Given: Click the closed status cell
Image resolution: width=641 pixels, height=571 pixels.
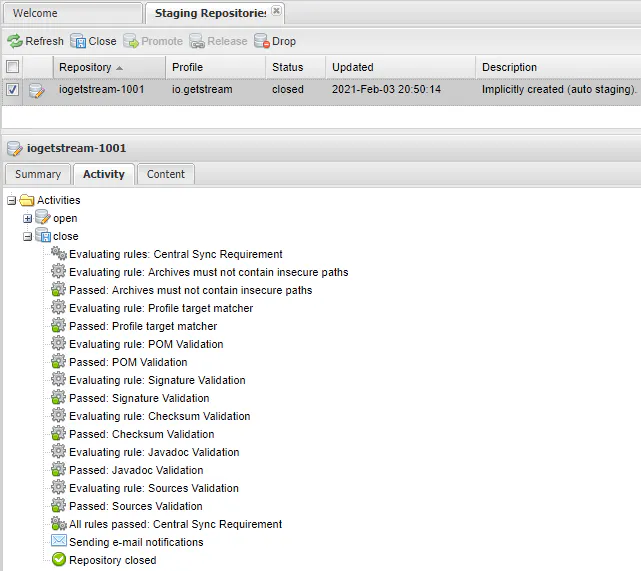Looking at the screenshot, I should click(288, 89).
